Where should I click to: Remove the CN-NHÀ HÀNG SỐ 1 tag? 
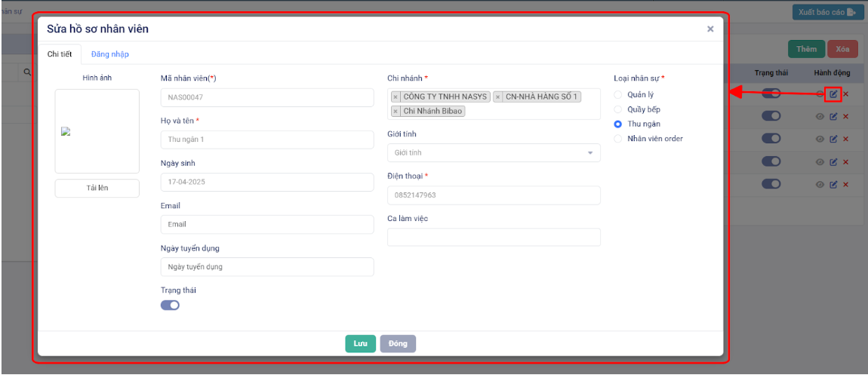tap(498, 97)
